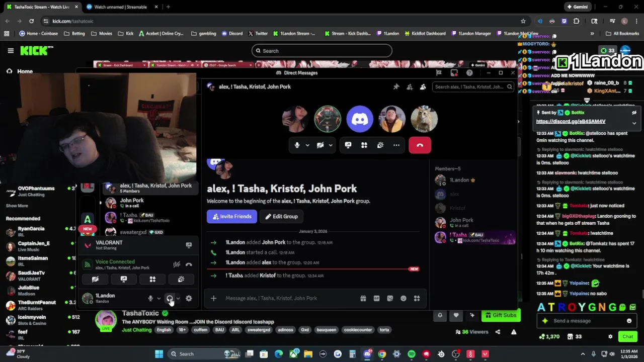Image resolution: width=644 pixels, height=362 pixels.
Task: Add friends to DM via header icon
Action: pos(410,86)
